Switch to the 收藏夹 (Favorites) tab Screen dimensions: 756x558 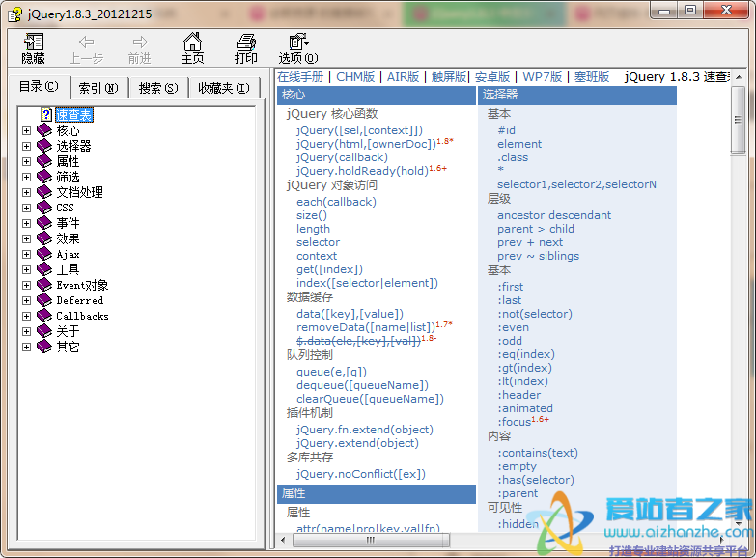tap(224, 88)
